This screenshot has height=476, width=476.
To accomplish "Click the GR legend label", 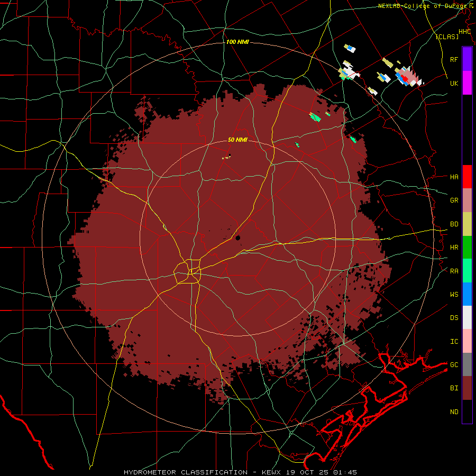I will pyautogui.click(x=454, y=200).
